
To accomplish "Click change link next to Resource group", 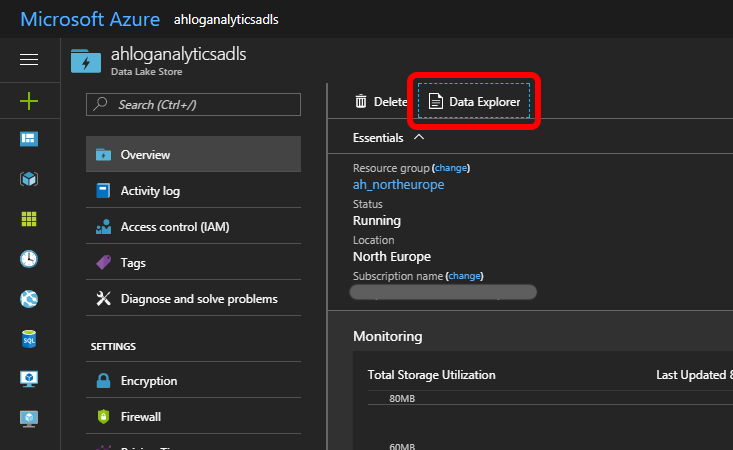I will (x=451, y=168).
